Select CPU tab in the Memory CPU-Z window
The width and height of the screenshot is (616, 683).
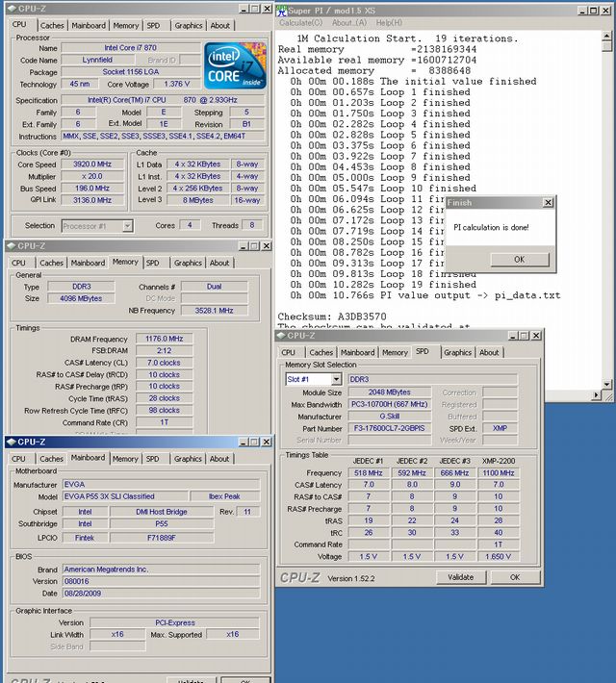coord(18,263)
